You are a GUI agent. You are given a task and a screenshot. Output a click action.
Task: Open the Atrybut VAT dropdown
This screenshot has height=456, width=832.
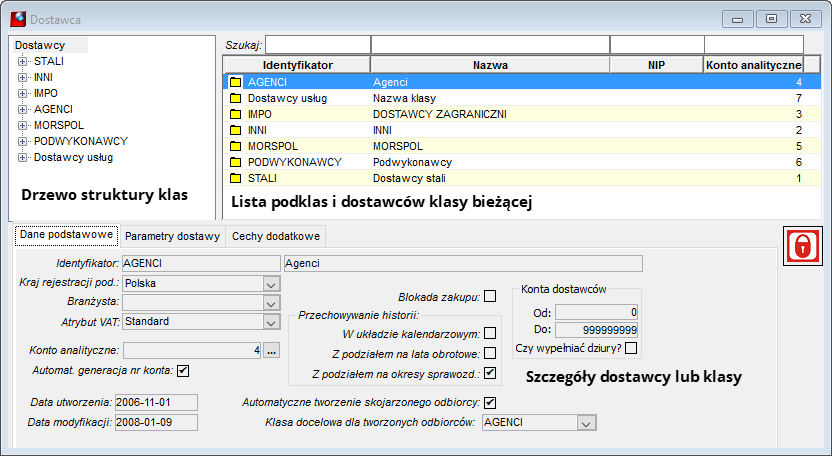tap(271, 322)
